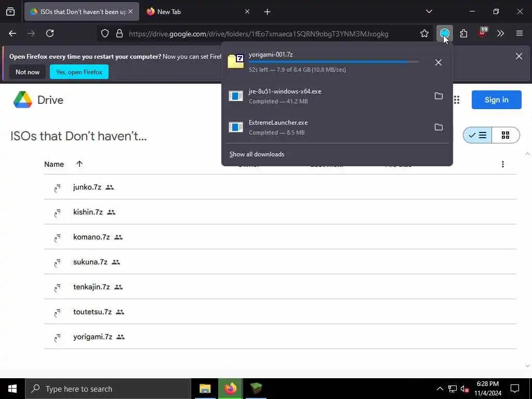The image size is (532, 399).
Task: Cancel the yorigami-001.7z download
Action: [x=438, y=62]
